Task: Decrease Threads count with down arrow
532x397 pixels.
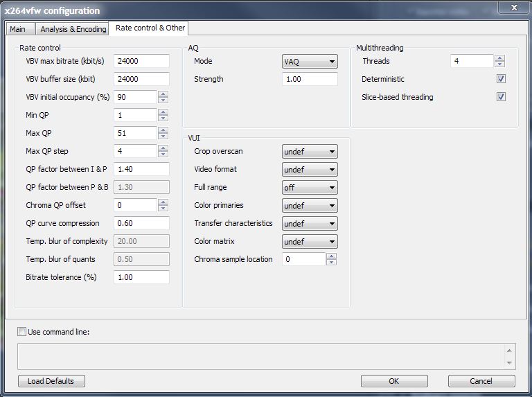Action: [x=499, y=64]
